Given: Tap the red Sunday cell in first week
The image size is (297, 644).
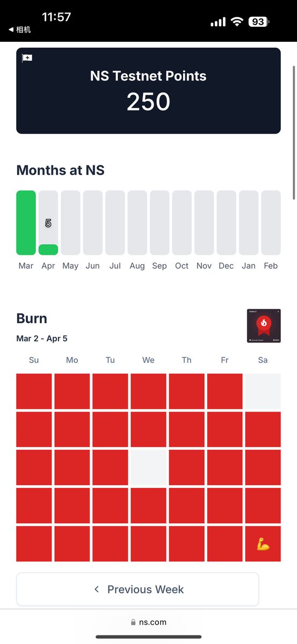Looking at the screenshot, I should click(x=34, y=391).
